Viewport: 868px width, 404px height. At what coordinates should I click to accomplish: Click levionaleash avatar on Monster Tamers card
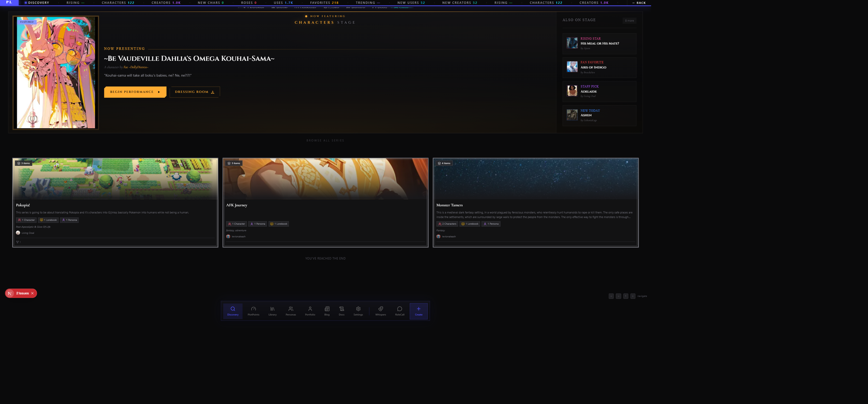pos(438,237)
